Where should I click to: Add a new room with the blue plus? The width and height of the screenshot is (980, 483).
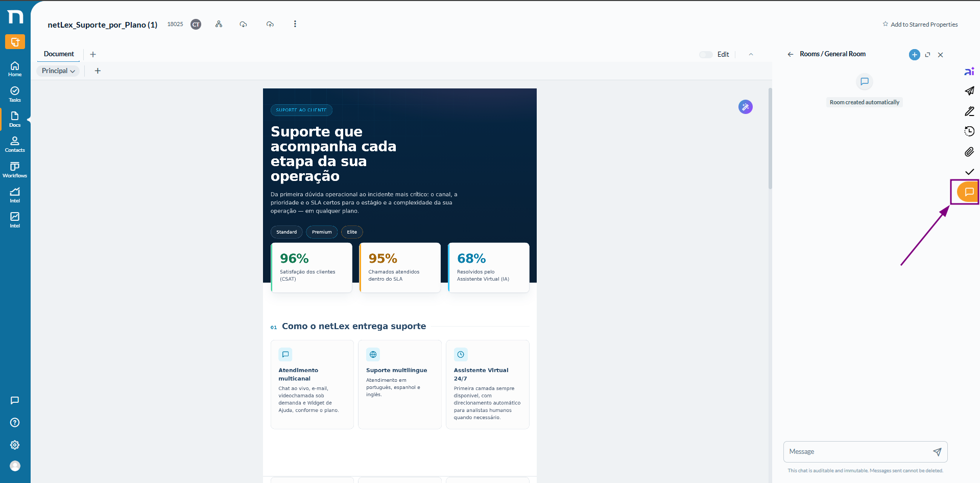(915, 55)
